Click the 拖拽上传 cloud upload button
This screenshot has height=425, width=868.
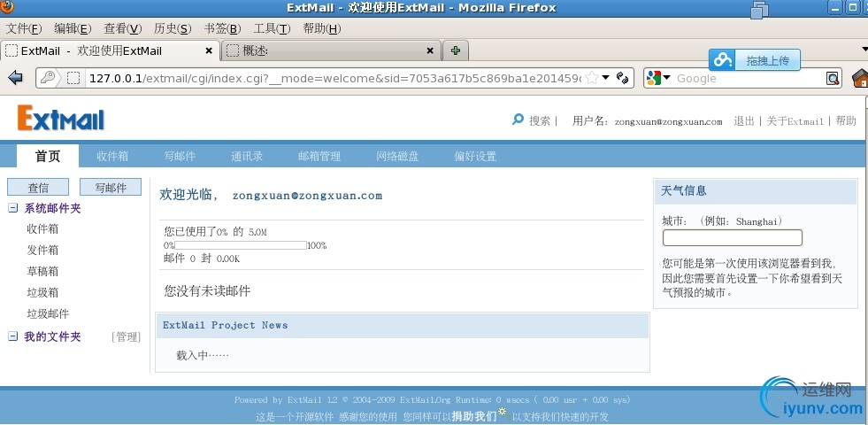click(755, 60)
